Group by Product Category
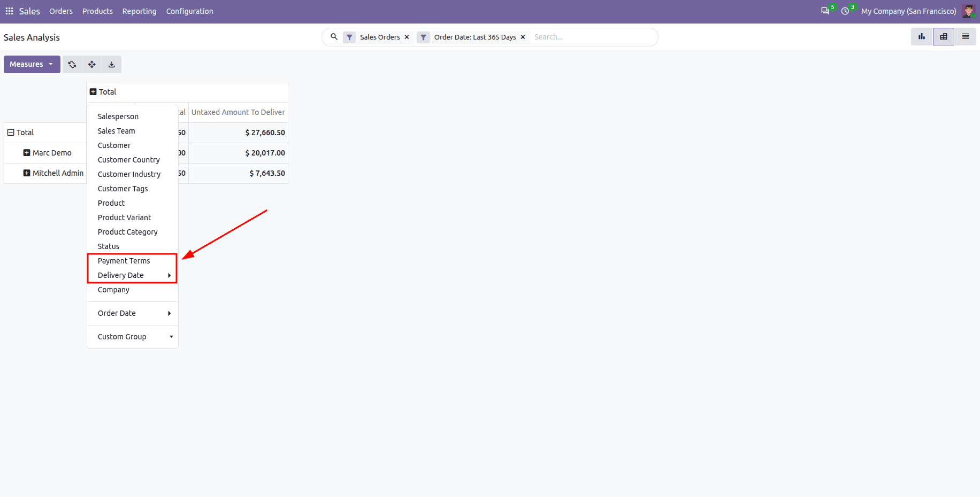This screenshot has width=980, height=497. pos(133,232)
